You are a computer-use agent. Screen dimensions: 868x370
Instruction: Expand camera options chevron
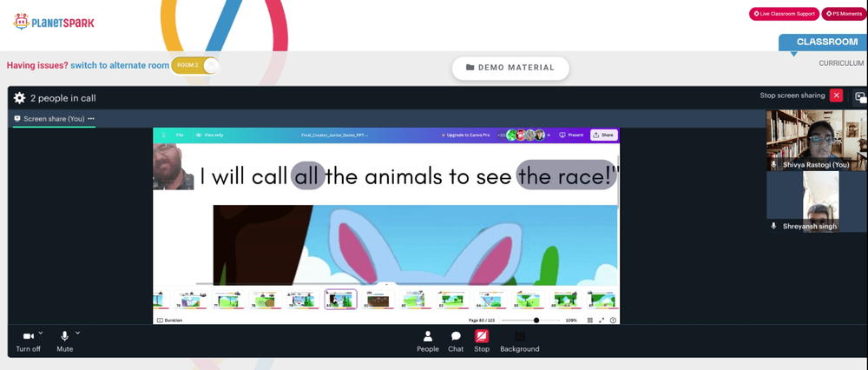pos(41,333)
